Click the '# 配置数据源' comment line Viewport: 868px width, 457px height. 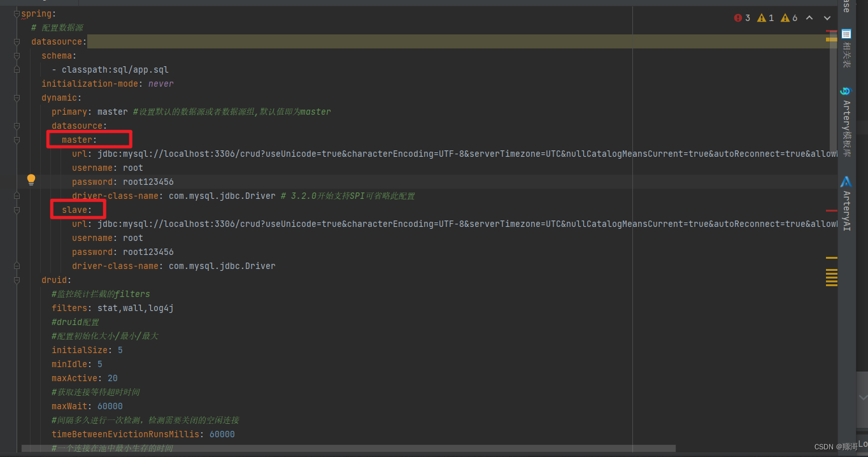[x=57, y=27]
